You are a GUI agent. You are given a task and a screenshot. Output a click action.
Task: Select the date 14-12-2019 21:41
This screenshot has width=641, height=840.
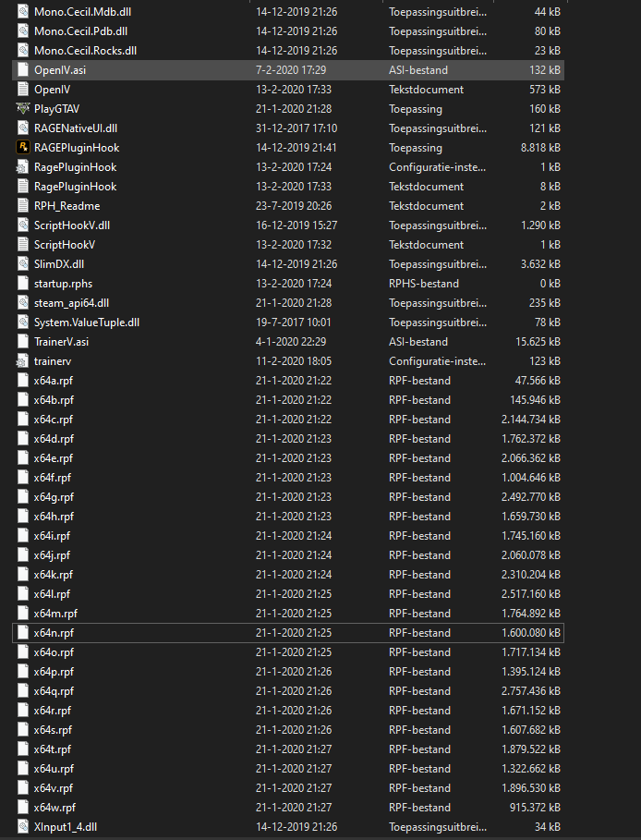pyautogui.click(x=296, y=147)
